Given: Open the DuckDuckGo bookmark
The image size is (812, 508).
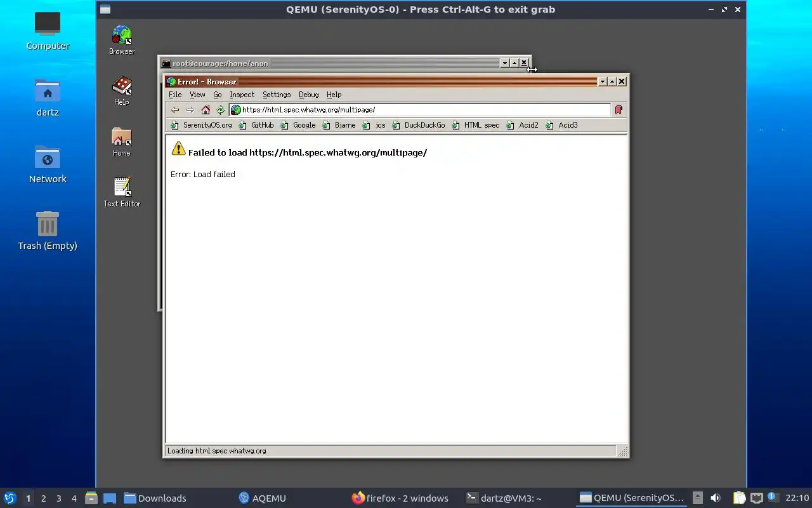Looking at the screenshot, I should tap(419, 125).
